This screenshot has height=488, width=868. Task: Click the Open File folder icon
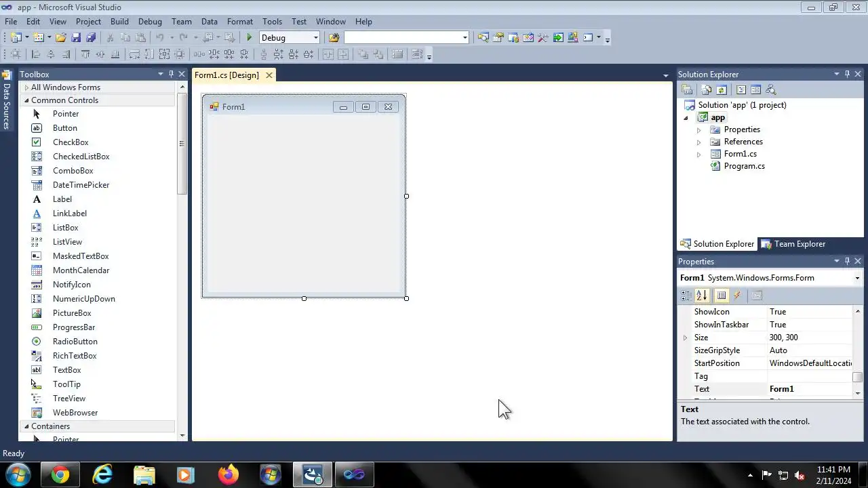60,38
